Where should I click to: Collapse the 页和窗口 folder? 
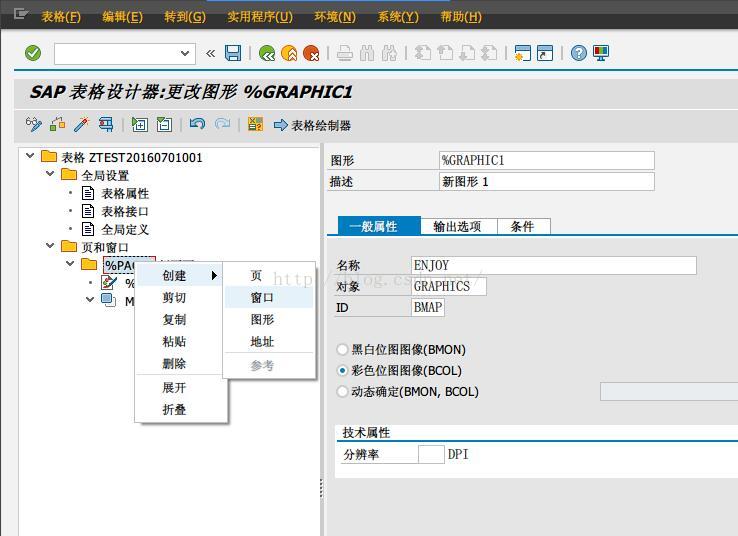click(x=50, y=246)
